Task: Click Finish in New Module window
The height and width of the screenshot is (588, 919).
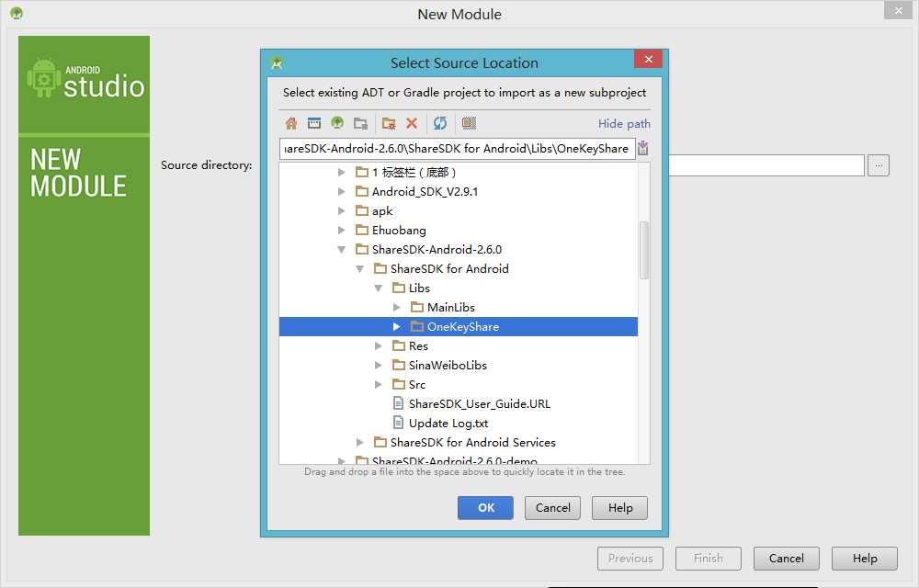Action: (708, 558)
